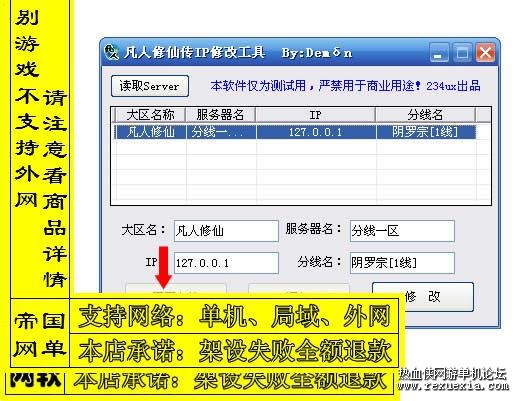Image resolution: width=517 pixels, height=401 pixels.
Task: Focus the 分线名 input field
Action: point(402,263)
